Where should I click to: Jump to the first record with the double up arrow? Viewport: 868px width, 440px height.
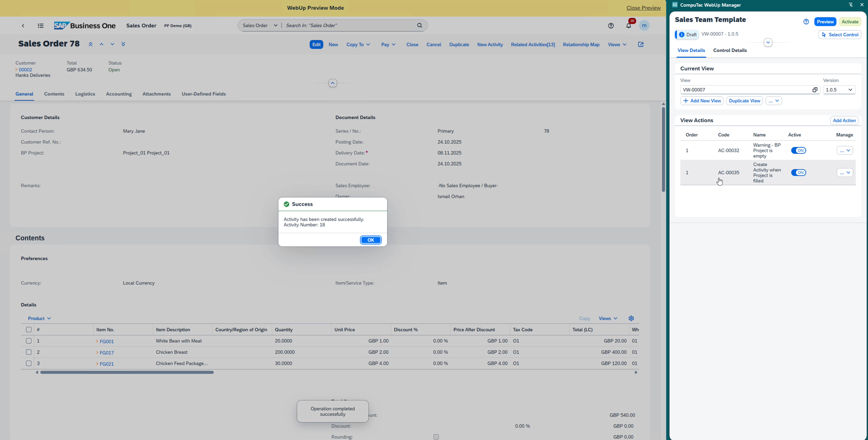90,44
